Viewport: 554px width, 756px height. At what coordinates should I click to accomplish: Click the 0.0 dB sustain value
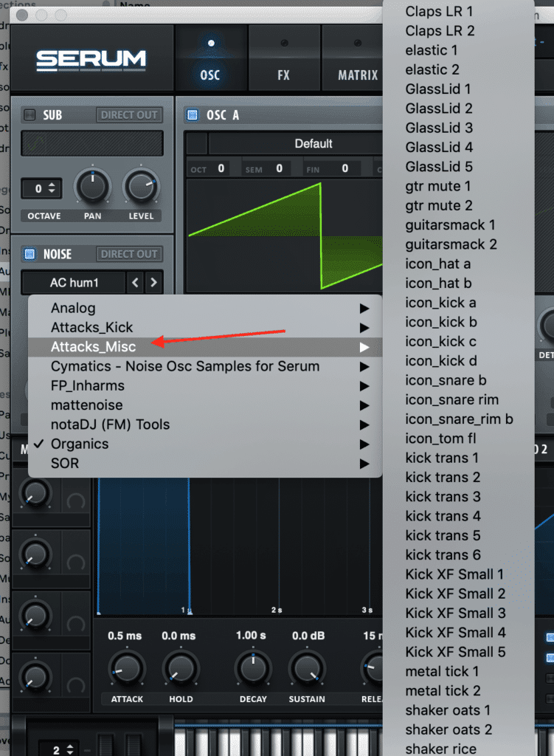(x=308, y=636)
